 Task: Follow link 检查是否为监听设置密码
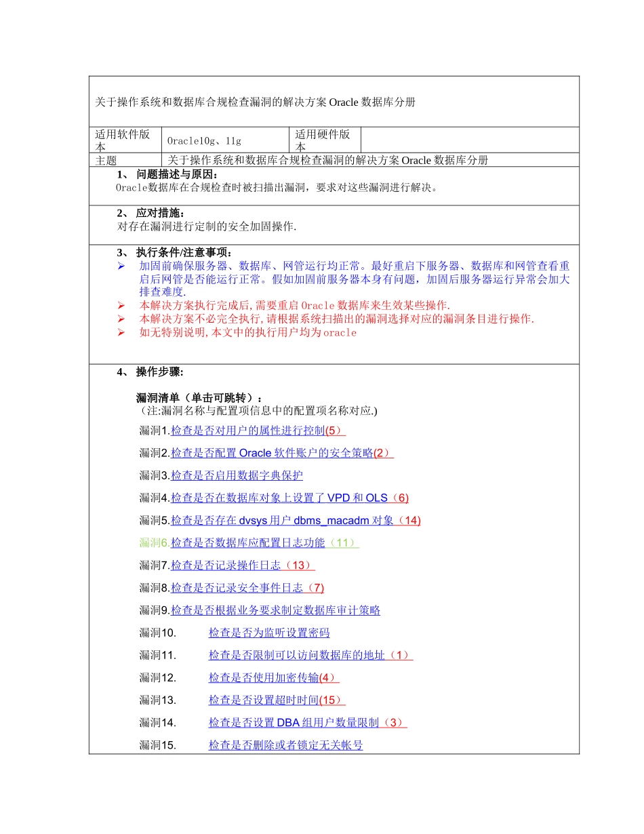coord(269,633)
